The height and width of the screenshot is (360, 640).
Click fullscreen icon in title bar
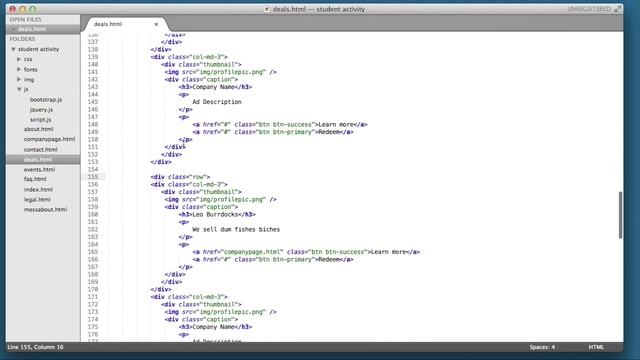618,9
